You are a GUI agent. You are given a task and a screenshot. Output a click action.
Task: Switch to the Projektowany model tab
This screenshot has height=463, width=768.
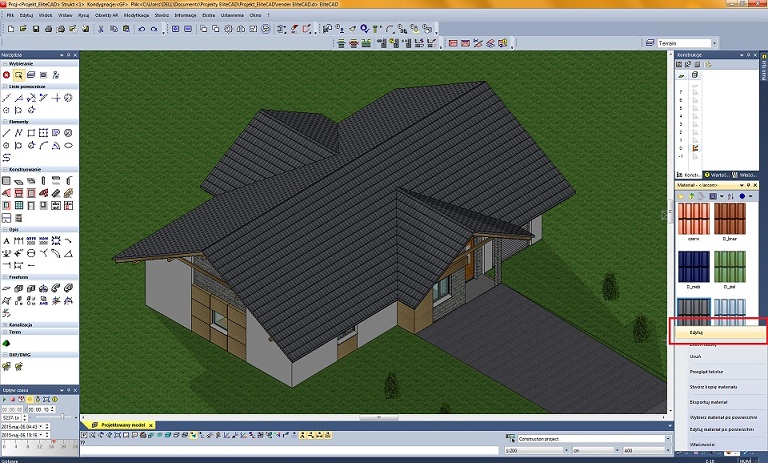121,425
